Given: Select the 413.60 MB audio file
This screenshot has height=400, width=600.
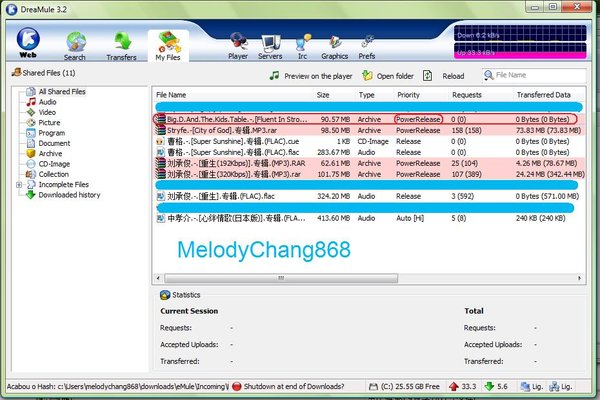Looking at the screenshot, I should [x=369, y=218].
